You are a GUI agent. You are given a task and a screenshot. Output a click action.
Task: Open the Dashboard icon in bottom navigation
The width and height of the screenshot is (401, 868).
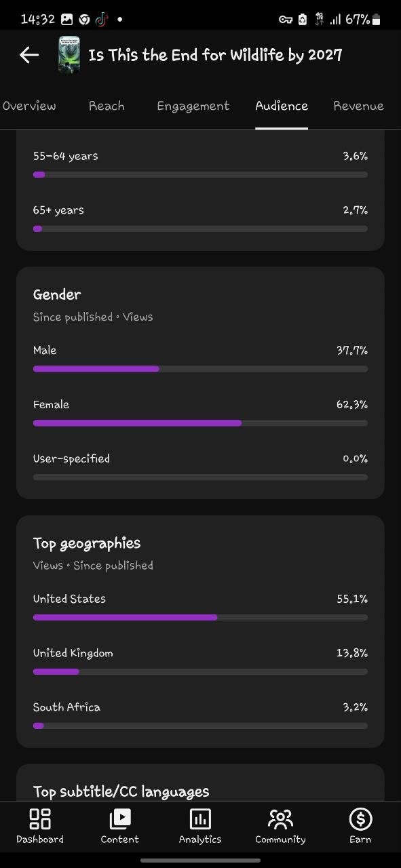pyautogui.click(x=40, y=819)
